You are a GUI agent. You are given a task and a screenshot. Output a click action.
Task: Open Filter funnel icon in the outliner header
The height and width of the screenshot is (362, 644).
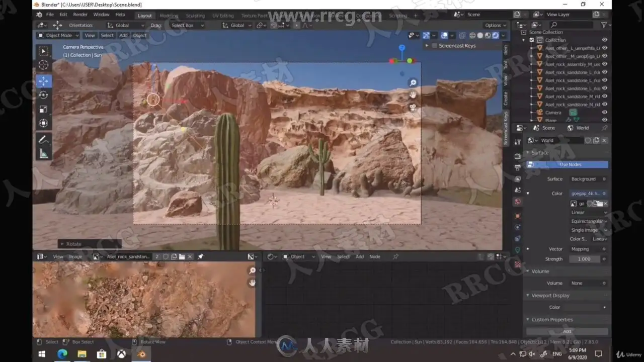[604, 25]
